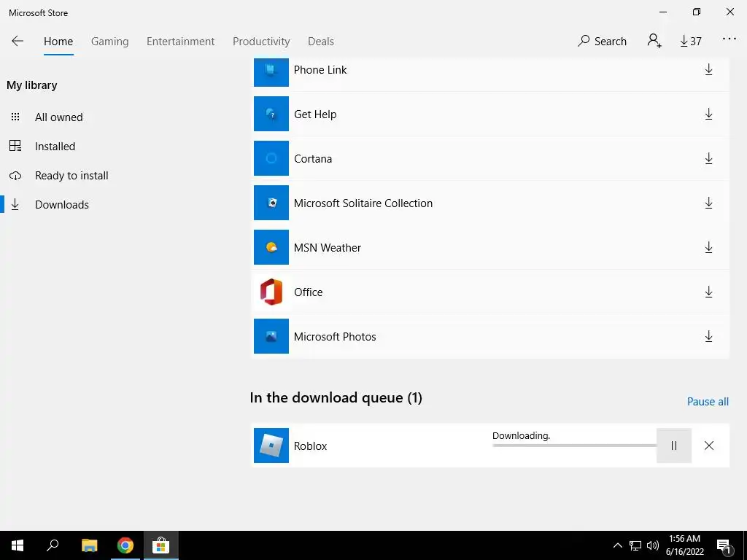
Task: Open the Roblox app tile
Action: (271, 446)
